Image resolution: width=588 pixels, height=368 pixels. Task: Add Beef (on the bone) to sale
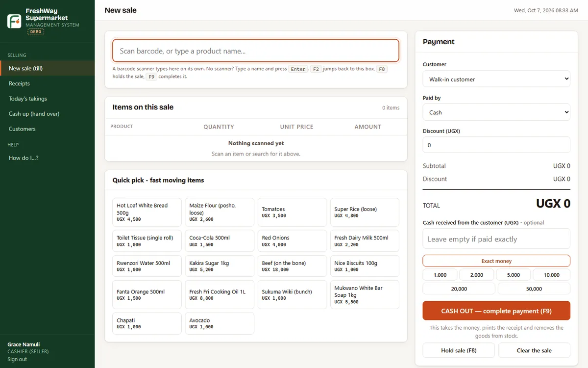292,266
